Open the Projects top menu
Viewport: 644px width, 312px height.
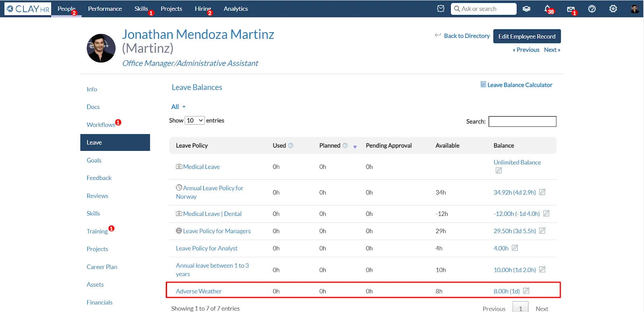click(171, 9)
